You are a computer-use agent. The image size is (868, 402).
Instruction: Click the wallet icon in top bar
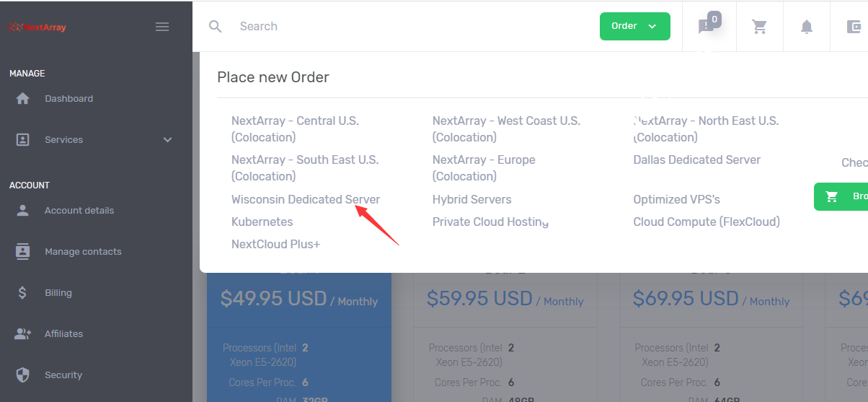point(854,27)
